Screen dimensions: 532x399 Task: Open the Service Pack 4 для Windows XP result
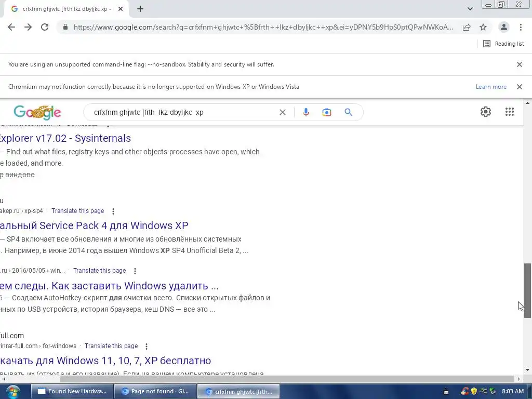[x=94, y=225]
